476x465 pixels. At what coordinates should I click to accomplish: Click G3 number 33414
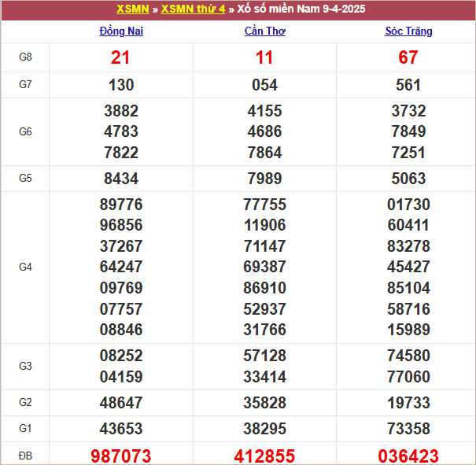tap(264, 377)
